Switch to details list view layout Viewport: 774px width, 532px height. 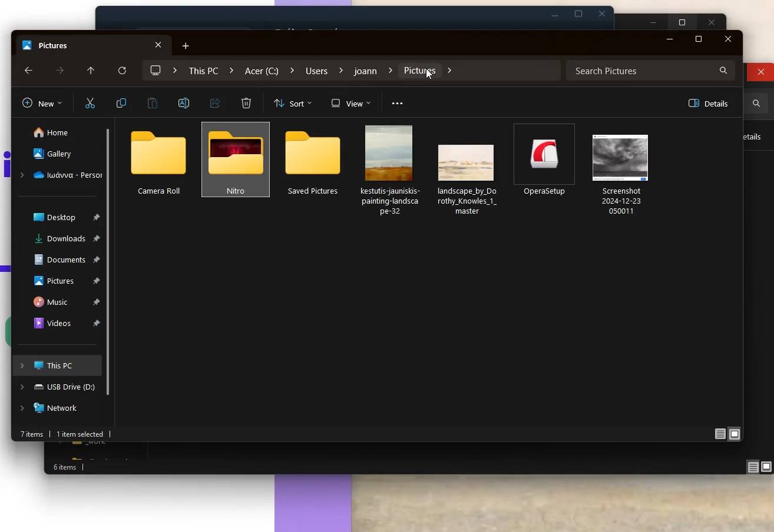tap(720, 434)
